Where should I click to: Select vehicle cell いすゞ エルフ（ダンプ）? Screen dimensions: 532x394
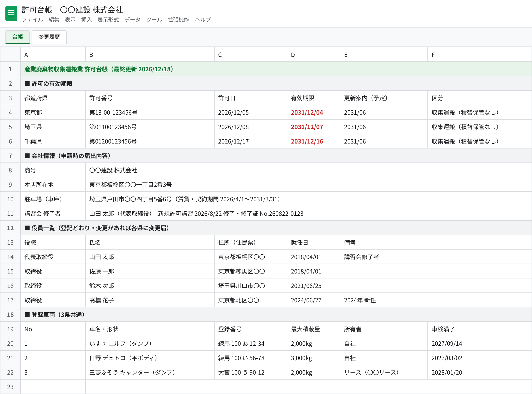point(150,343)
